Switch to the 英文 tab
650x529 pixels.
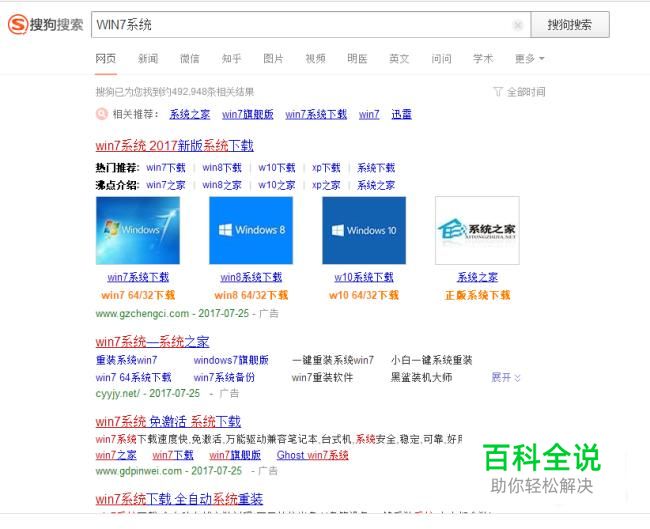[x=399, y=58]
